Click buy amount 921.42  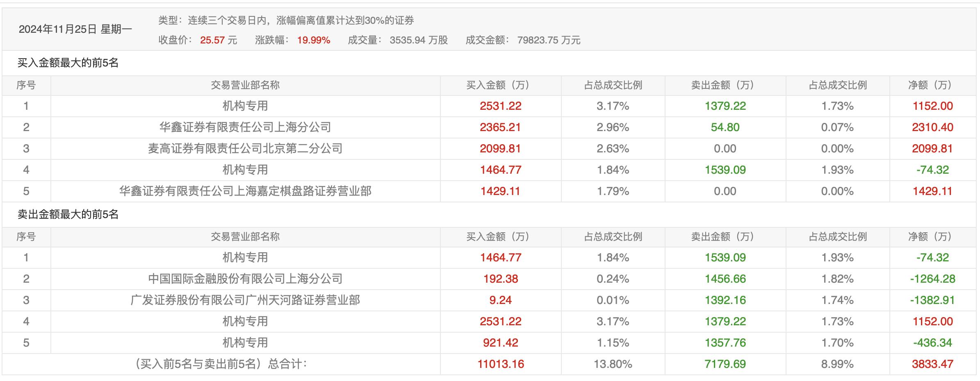pyautogui.click(x=501, y=343)
